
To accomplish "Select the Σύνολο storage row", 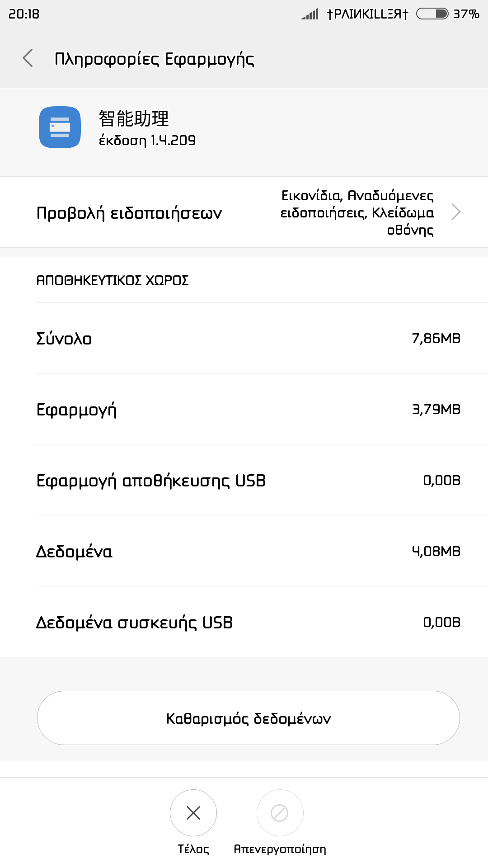I will coord(244,338).
